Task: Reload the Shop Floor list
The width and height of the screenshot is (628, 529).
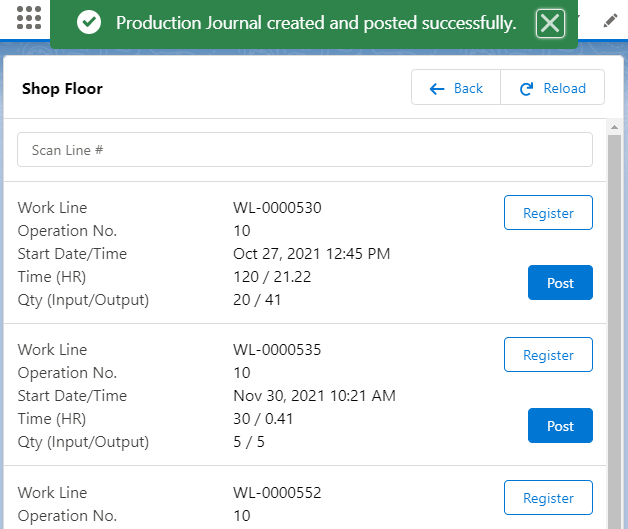Action: 553,88
